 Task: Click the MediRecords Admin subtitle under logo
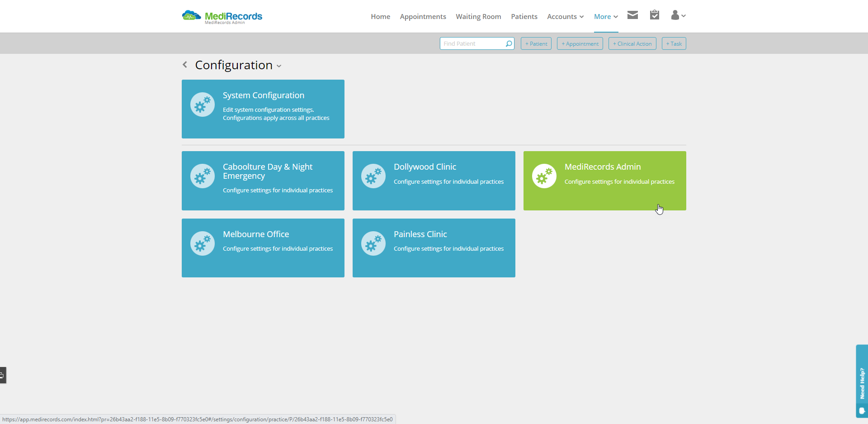pos(225,23)
